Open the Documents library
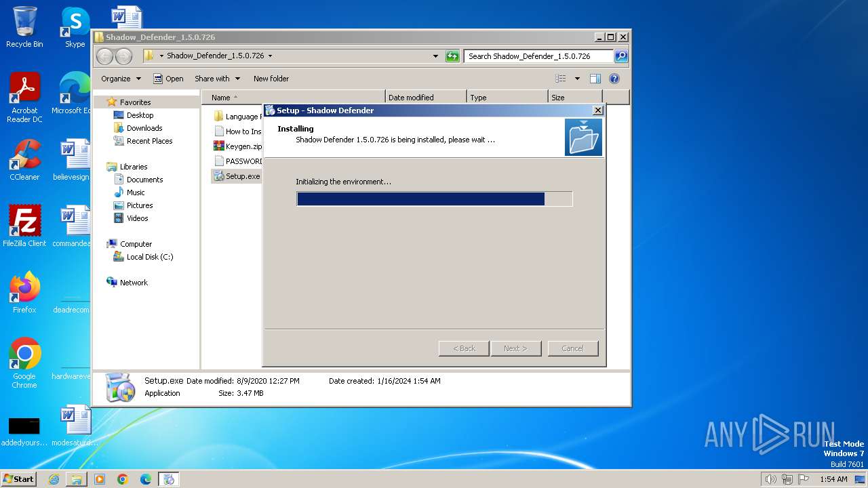This screenshot has height=488, width=868. 144,180
